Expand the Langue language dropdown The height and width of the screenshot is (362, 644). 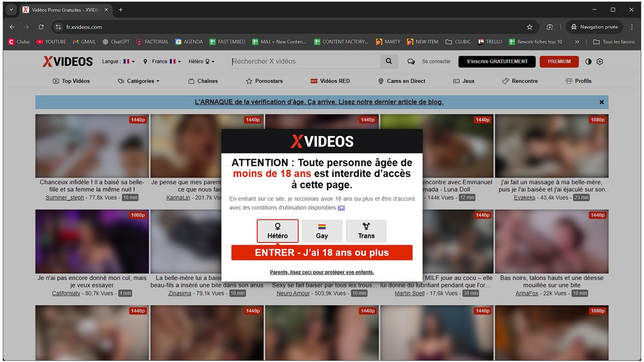119,62
